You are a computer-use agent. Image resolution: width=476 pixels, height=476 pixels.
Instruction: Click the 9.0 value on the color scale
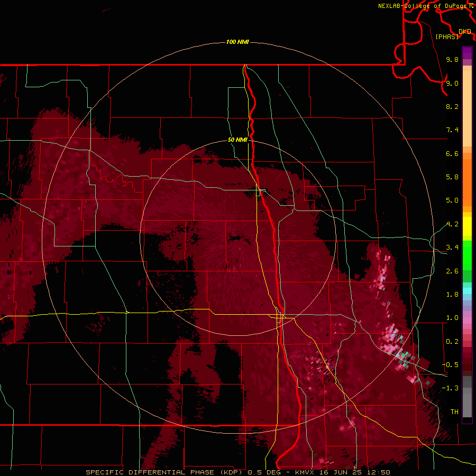point(452,83)
